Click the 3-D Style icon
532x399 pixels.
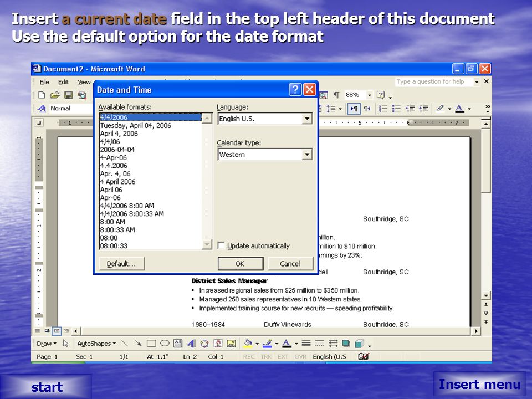(359, 344)
